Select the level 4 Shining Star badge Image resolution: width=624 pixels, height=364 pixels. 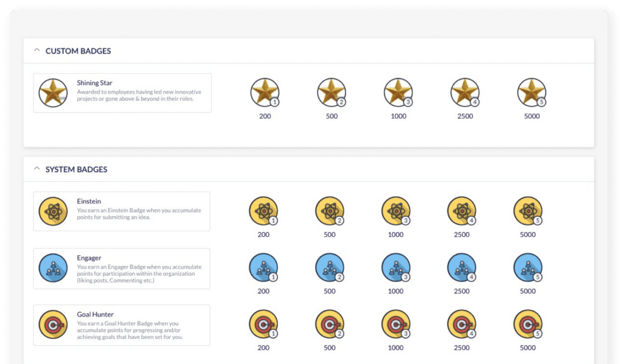pos(465,93)
